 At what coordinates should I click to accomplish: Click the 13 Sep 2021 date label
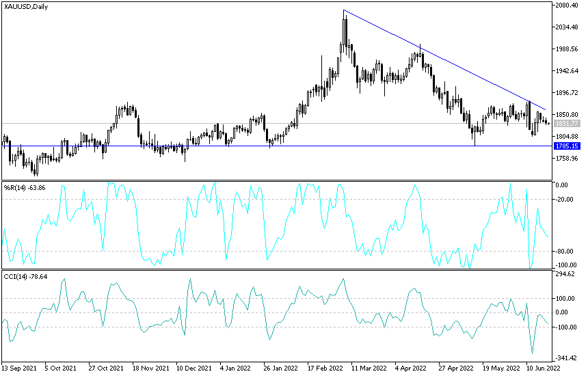(19, 368)
